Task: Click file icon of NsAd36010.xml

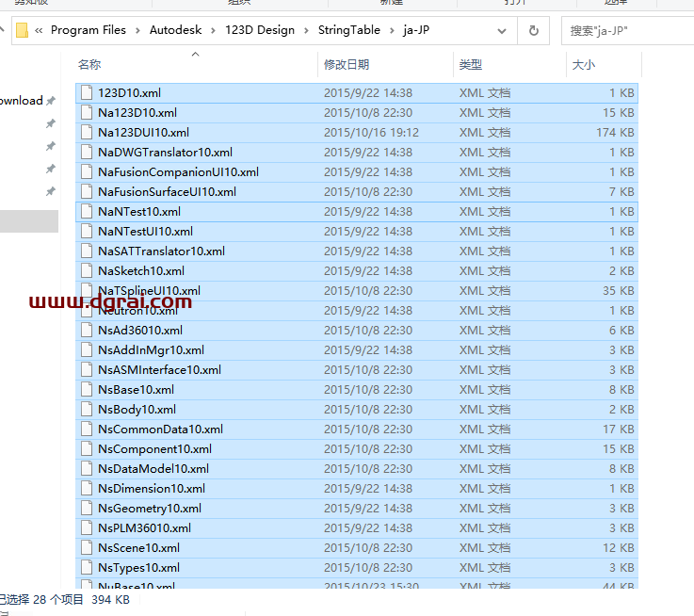Action: point(87,331)
